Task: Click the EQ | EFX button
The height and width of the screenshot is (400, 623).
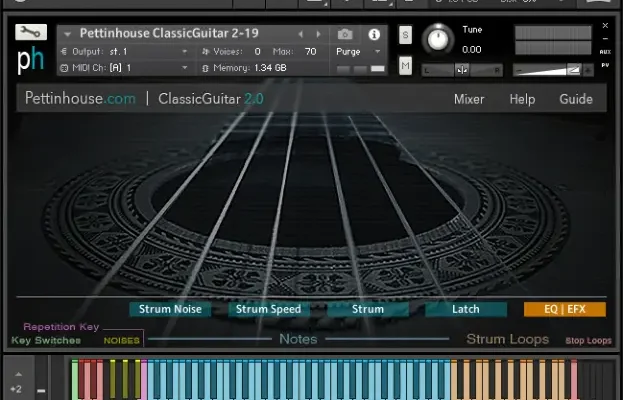Action: coord(564,309)
